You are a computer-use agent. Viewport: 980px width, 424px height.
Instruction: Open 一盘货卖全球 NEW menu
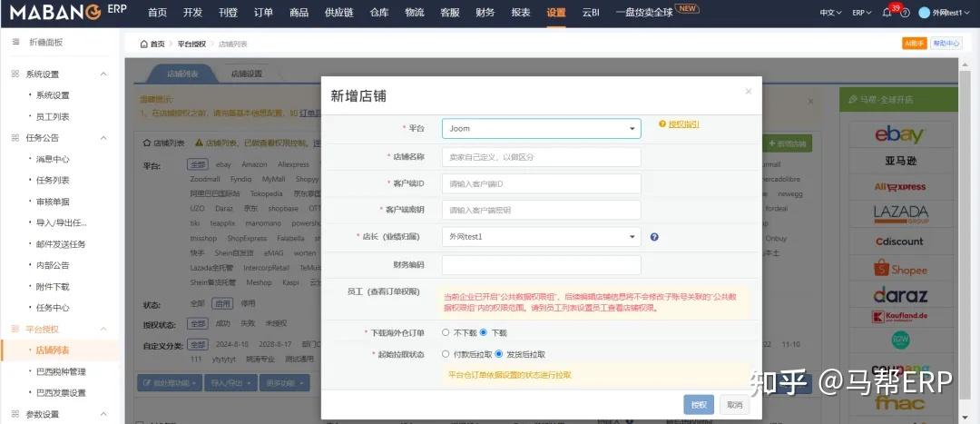(657, 12)
